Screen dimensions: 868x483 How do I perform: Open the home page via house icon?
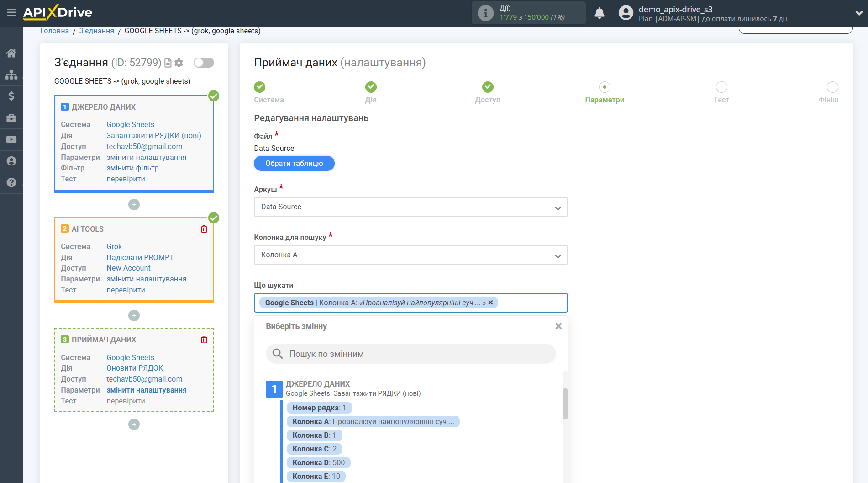pyautogui.click(x=11, y=53)
